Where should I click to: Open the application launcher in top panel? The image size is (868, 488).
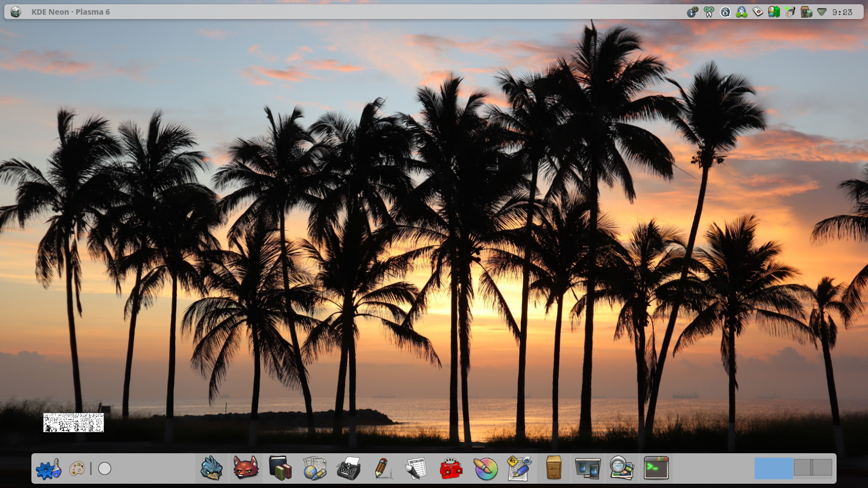coord(16,12)
